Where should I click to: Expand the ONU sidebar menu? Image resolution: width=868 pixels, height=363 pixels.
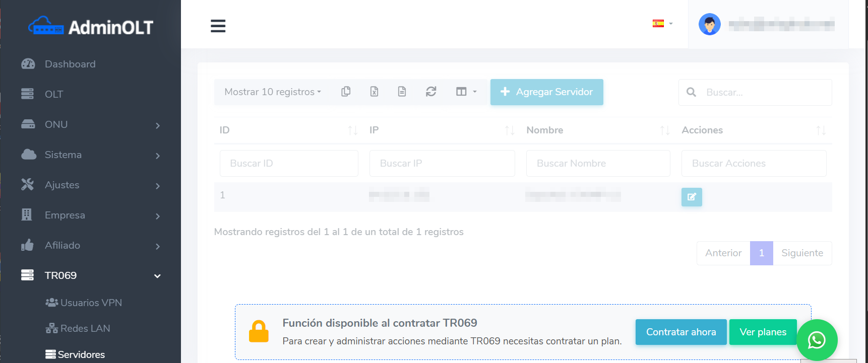pyautogui.click(x=91, y=125)
